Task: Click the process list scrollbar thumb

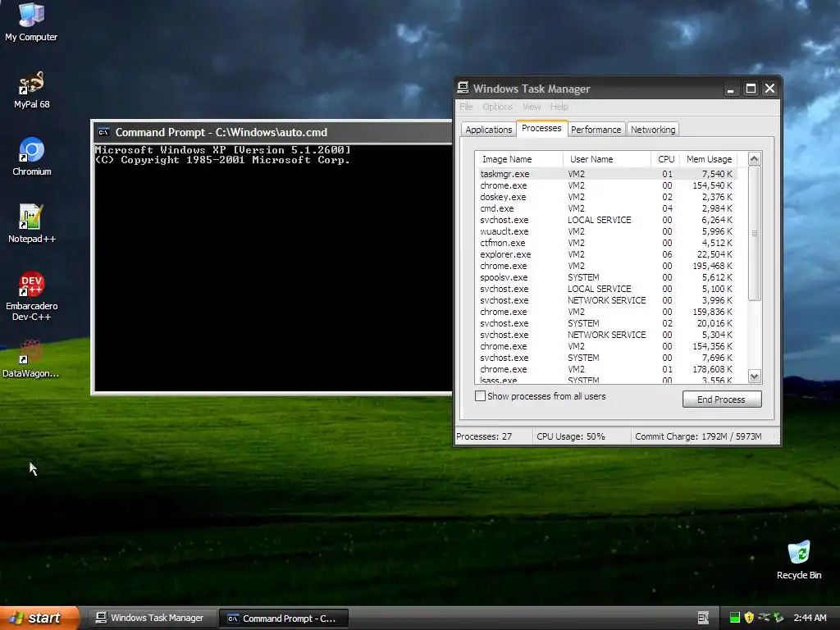Action: pos(755,233)
